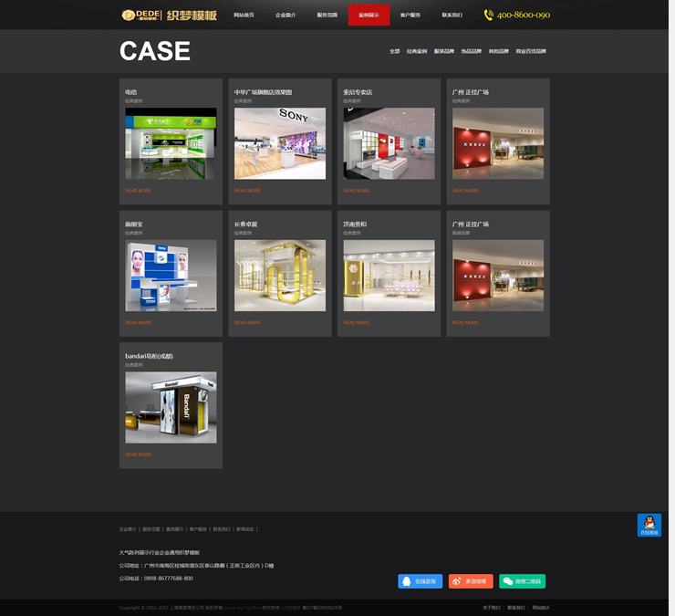This screenshot has width=675, height=616.
Task: Click READ MORE under the 长春卓展 case
Action: click(246, 322)
